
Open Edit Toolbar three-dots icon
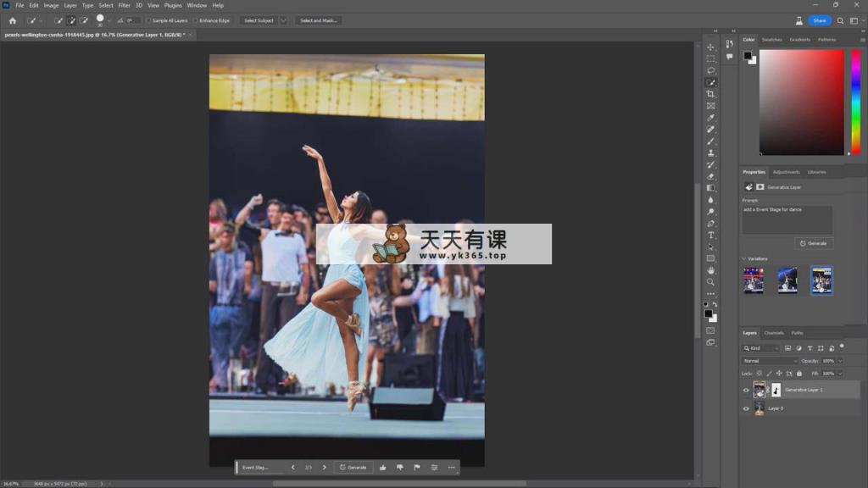(711, 294)
